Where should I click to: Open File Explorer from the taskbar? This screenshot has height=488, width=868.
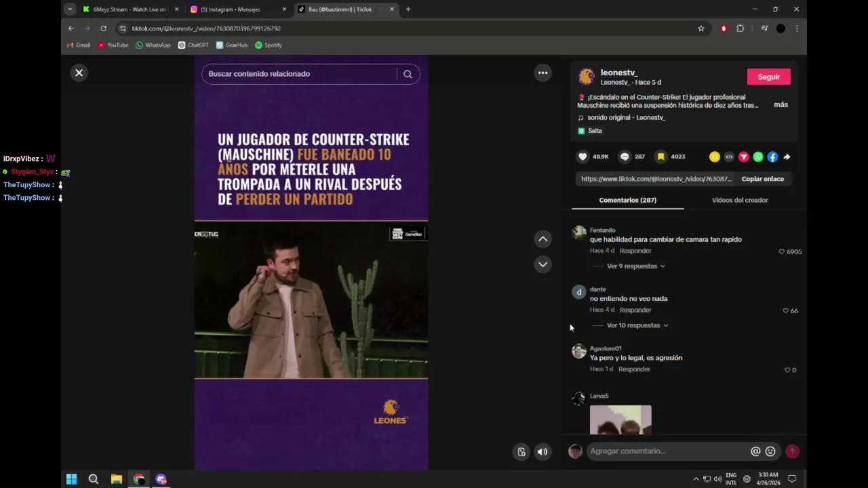pos(117,479)
